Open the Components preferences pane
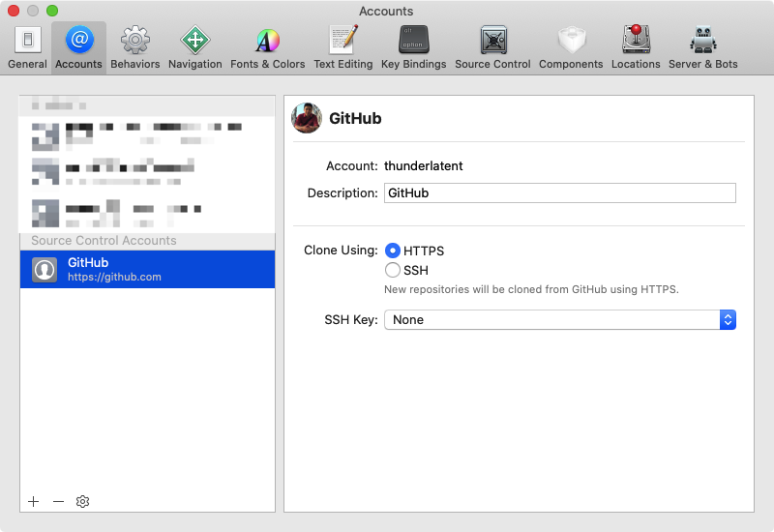This screenshot has width=774, height=532. pos(571,47)
